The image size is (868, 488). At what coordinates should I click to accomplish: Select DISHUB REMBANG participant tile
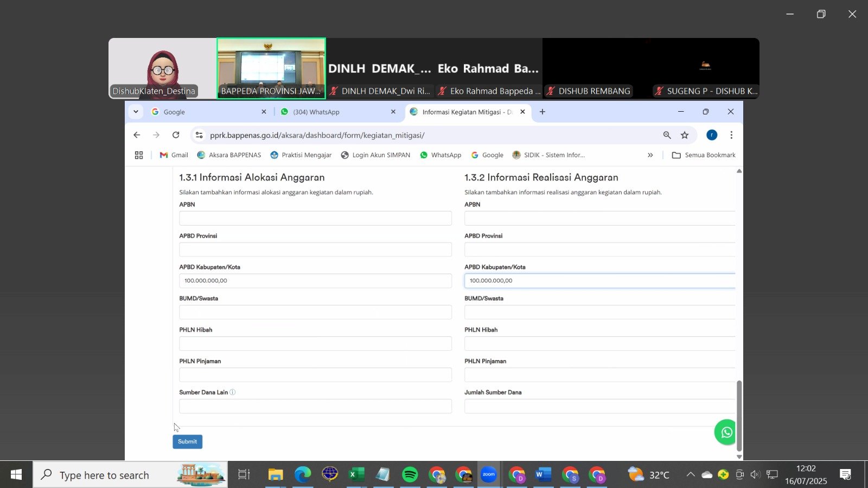597,68
